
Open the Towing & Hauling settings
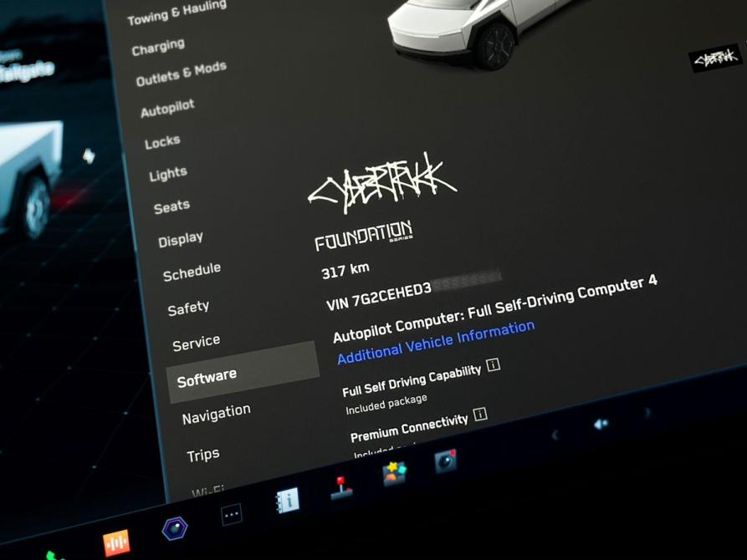(x=177, y=13)
